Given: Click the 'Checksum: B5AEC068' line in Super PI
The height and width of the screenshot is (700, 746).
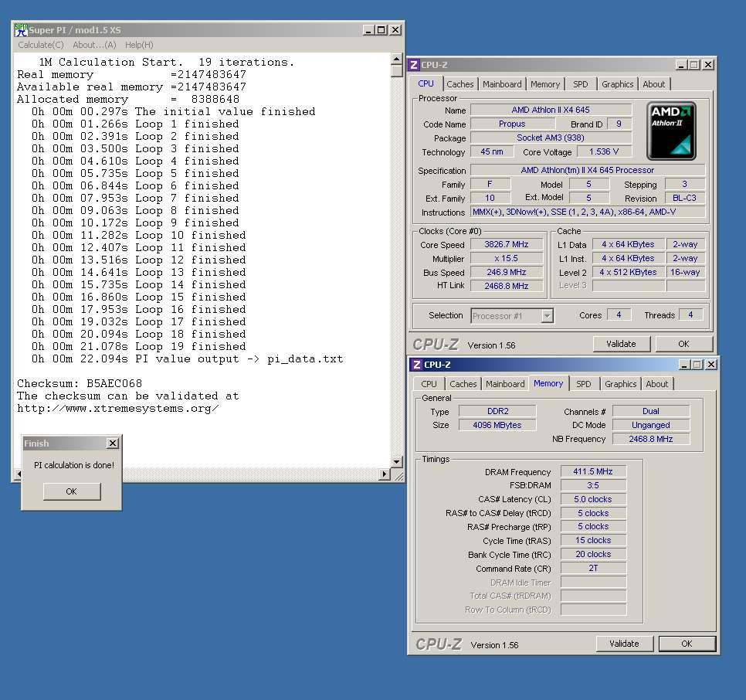Looking at the screenshot, I should pyautogui.click(x=80, y=383).
